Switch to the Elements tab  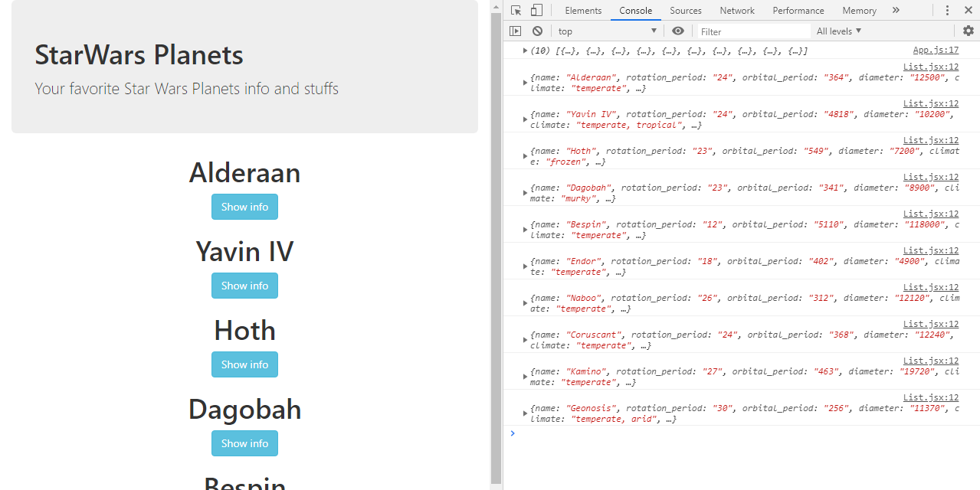click(583, 10)
